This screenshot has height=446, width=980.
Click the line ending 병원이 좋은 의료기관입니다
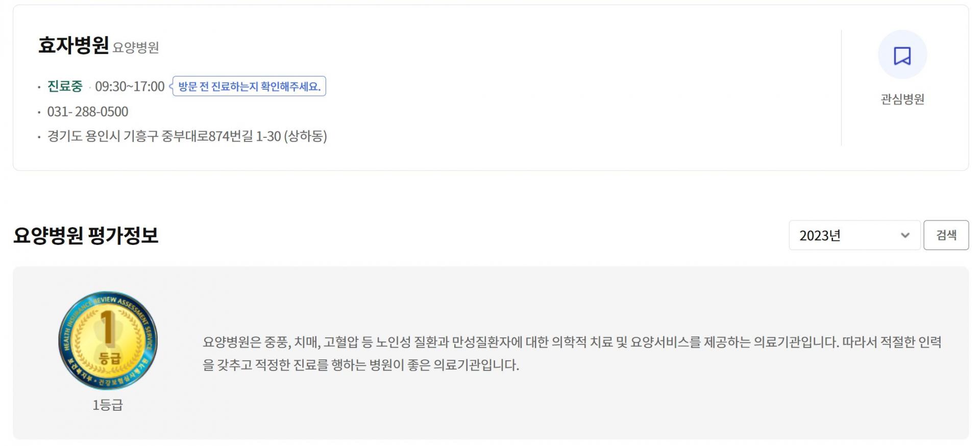[x=361, y=365]
